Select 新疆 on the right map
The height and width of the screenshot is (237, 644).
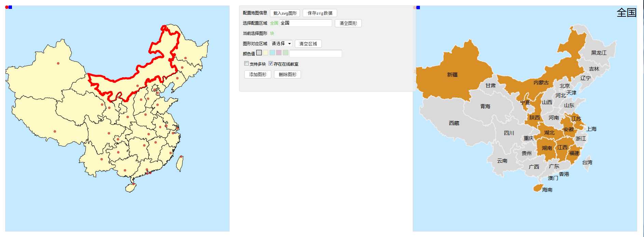(x=452, y=74)
